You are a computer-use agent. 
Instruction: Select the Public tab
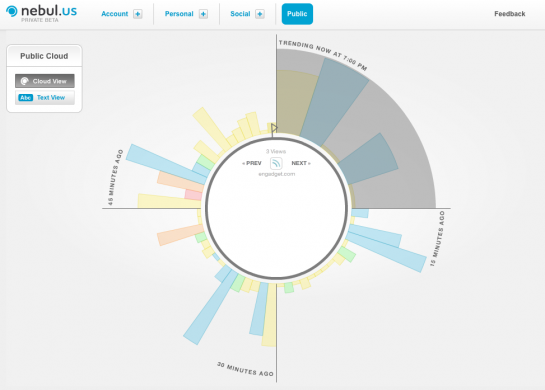coord(297,14)
